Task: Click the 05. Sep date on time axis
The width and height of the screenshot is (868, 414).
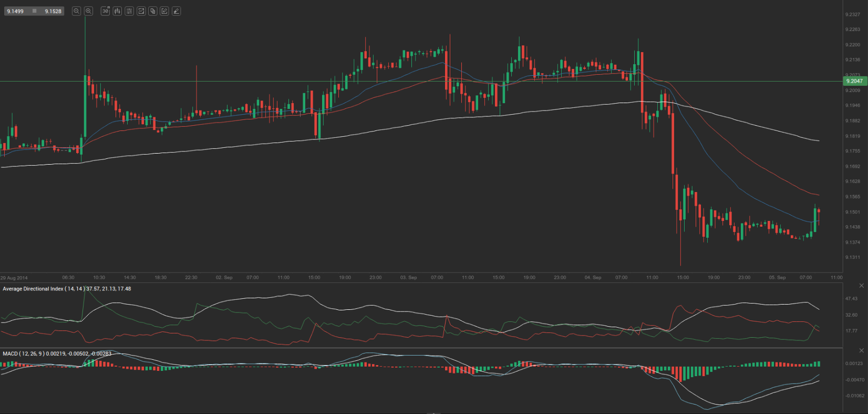Action: [x=777, y=277]
